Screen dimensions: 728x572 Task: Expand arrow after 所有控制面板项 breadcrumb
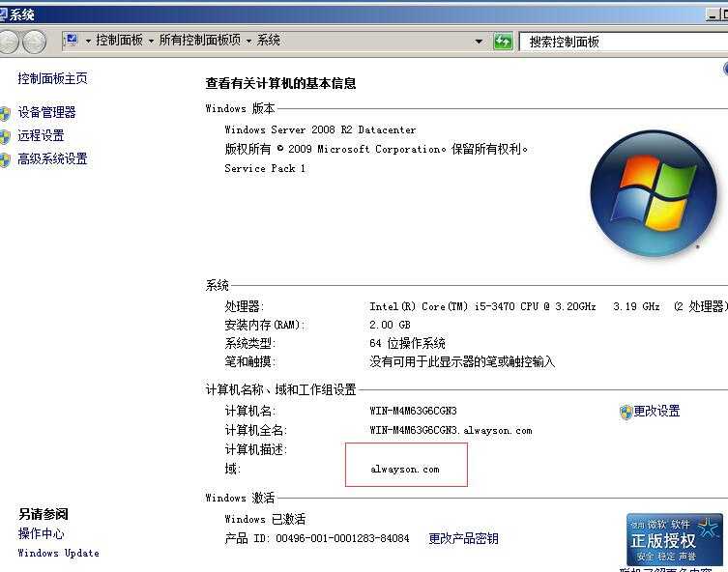248,42
